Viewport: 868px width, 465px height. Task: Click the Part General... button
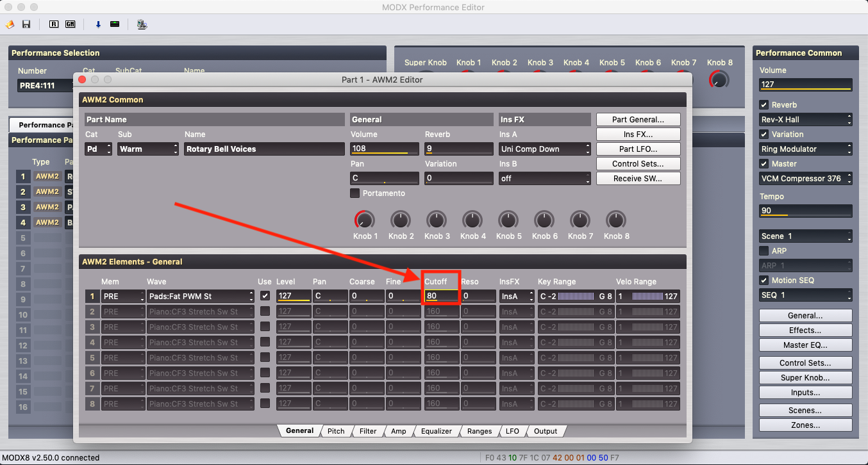click(x=638, y=120)
